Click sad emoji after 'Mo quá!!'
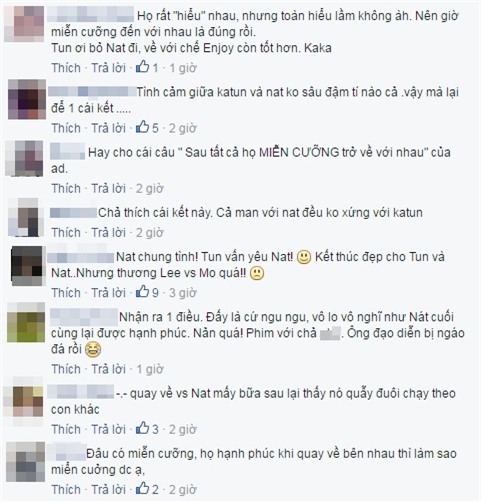Image resolution: width=481 pixels, height=503 pixels. click(x=257, y=274)
